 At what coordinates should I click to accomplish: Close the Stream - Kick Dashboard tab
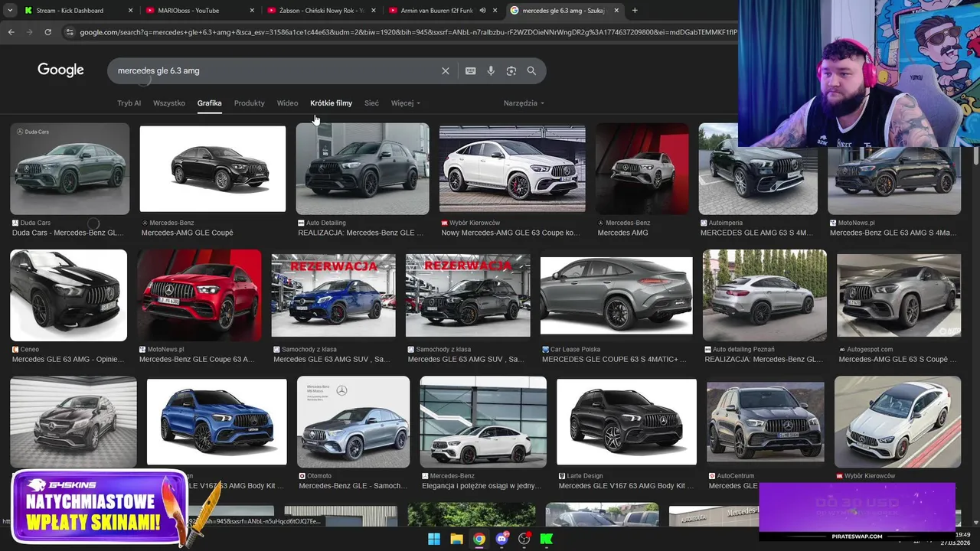130,11
